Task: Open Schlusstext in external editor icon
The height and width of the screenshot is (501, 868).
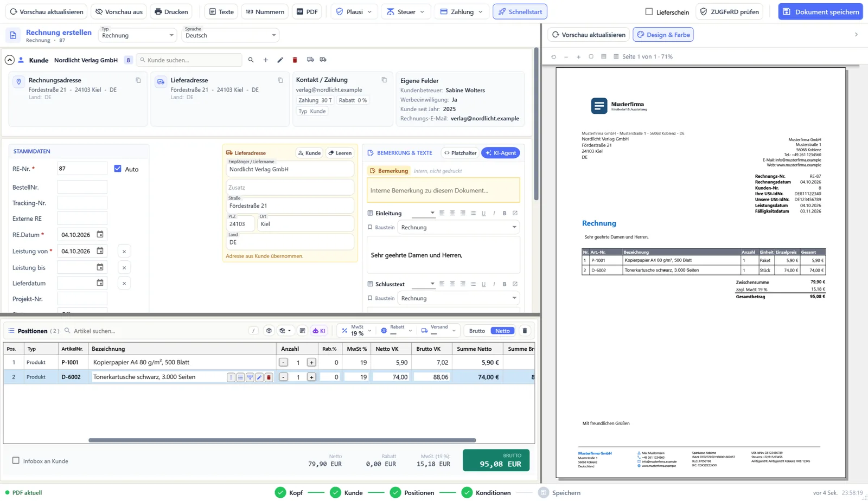Action: tap(515, 284)
